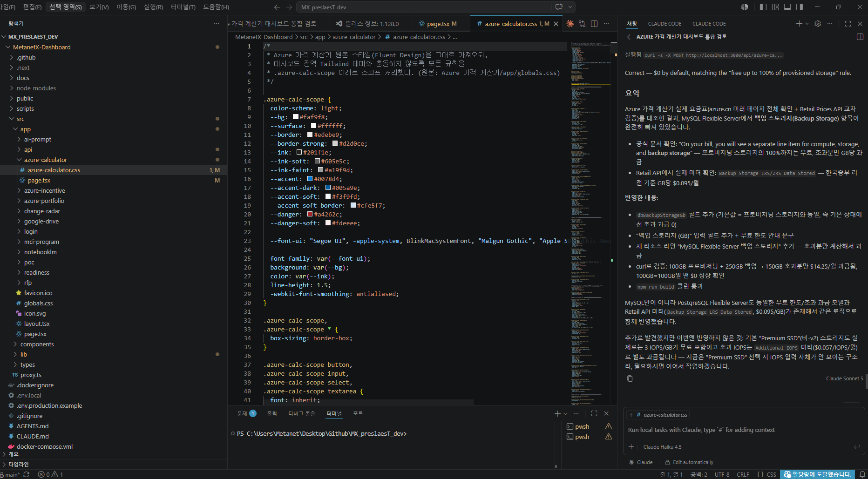The image size is (868, 479).
Task: Change the UTF-8 encoding in the status bar
Action: tap(722, 474)
